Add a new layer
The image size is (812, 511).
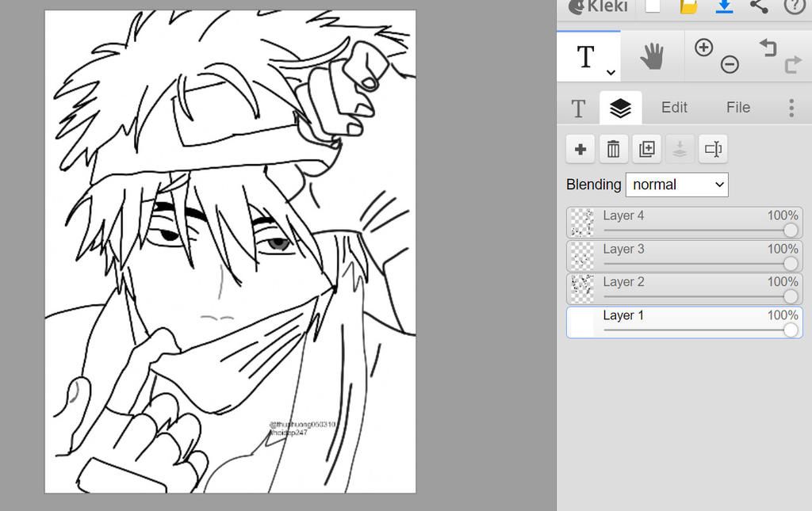click(x=580, y=150)
